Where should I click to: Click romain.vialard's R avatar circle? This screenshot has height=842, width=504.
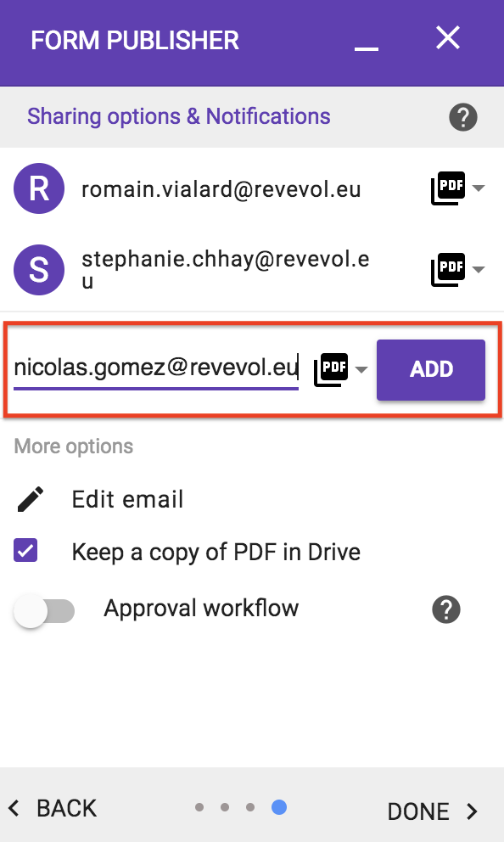pos(39,188)
